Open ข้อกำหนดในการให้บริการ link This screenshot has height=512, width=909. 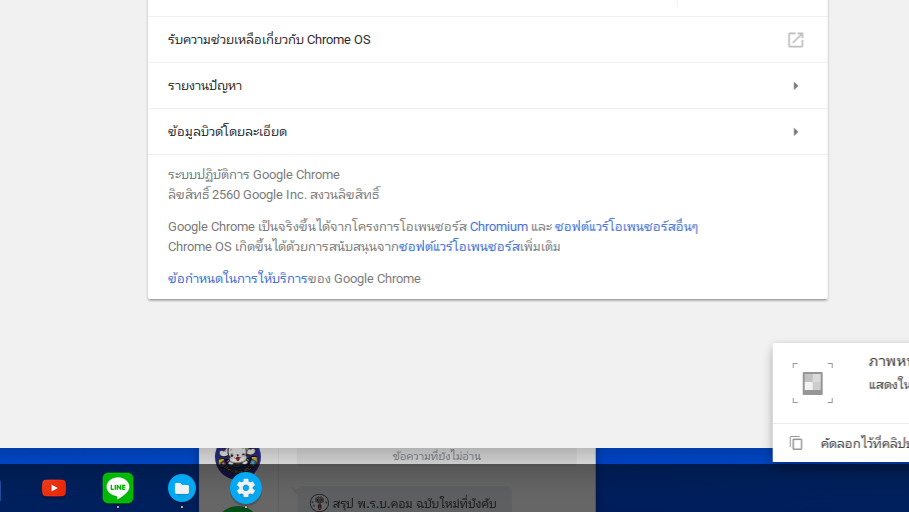[x=238, y=279]
